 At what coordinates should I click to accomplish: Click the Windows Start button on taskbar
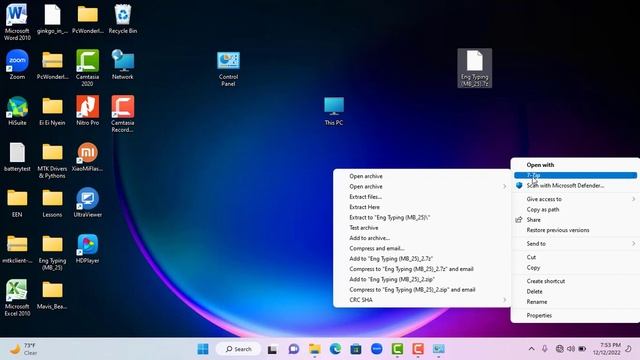tap(203, 349)
